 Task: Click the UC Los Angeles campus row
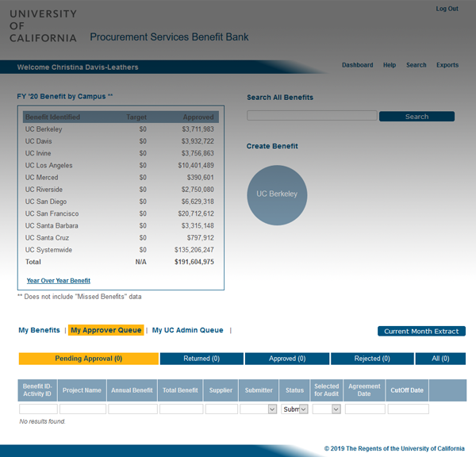pyautogui.click(x=121, y=166)
